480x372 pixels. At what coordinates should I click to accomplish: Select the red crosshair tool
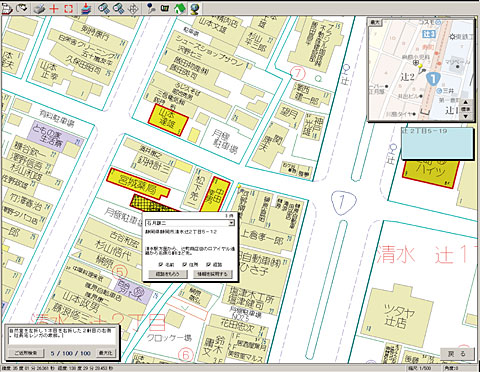tap(53, 8)
